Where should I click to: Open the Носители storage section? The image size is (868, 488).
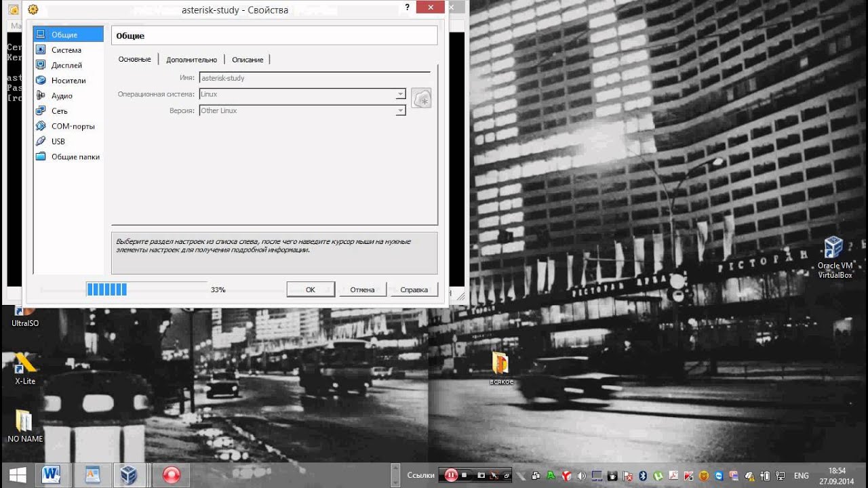coord(68,81)
